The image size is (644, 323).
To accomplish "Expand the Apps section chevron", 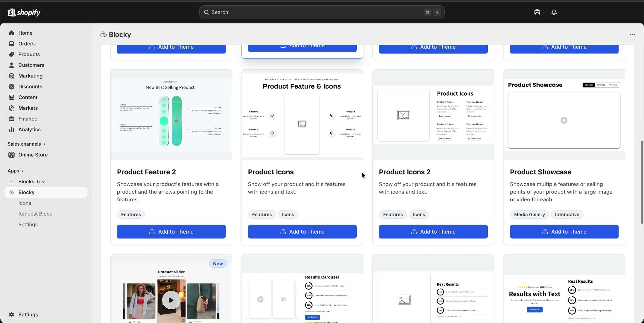I will (22, 171).
